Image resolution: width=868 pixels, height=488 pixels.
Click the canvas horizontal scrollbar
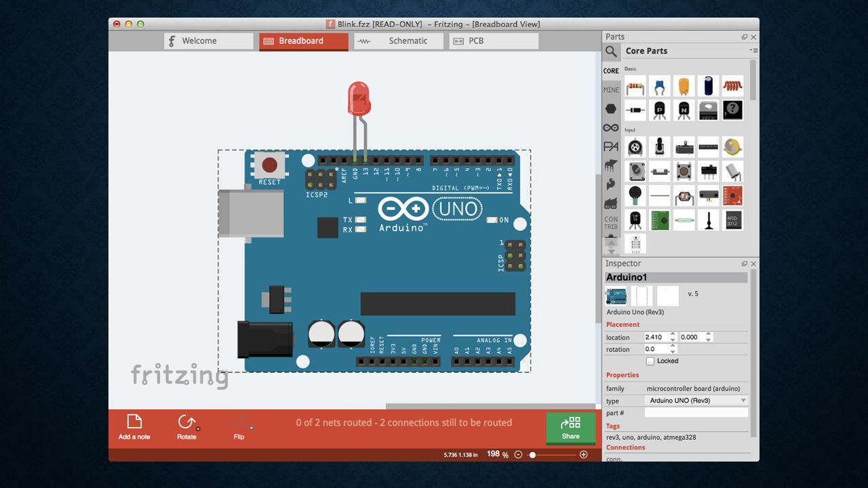point(490,407)
